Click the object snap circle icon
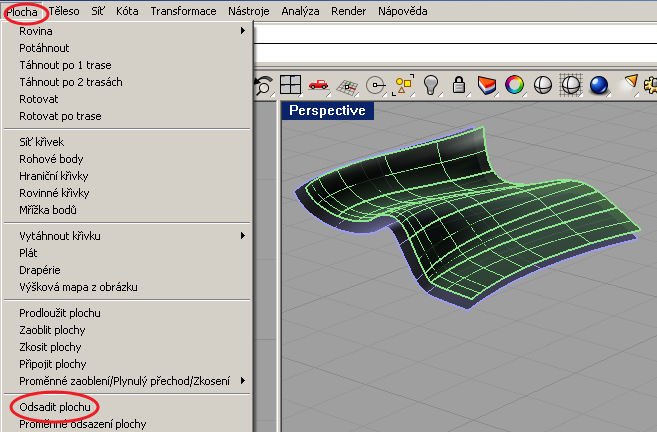This screenshot has height=432, width=657. click(375, 85)
